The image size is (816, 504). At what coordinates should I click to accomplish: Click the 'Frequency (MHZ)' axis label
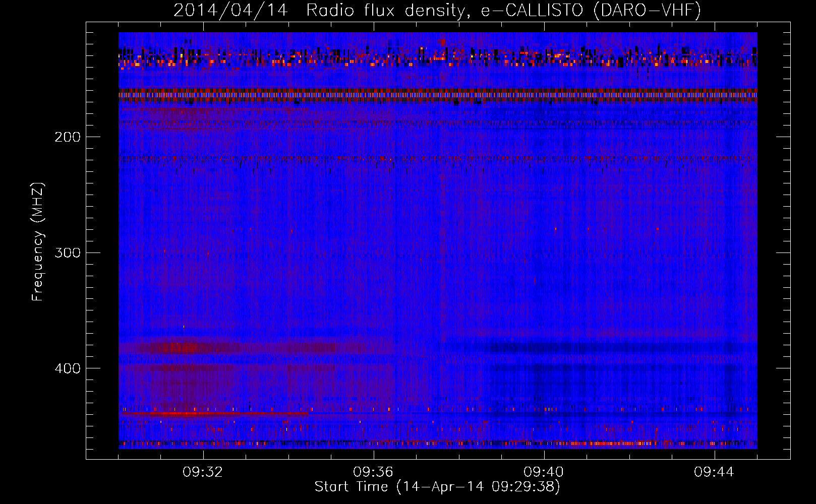click(38, 242)
